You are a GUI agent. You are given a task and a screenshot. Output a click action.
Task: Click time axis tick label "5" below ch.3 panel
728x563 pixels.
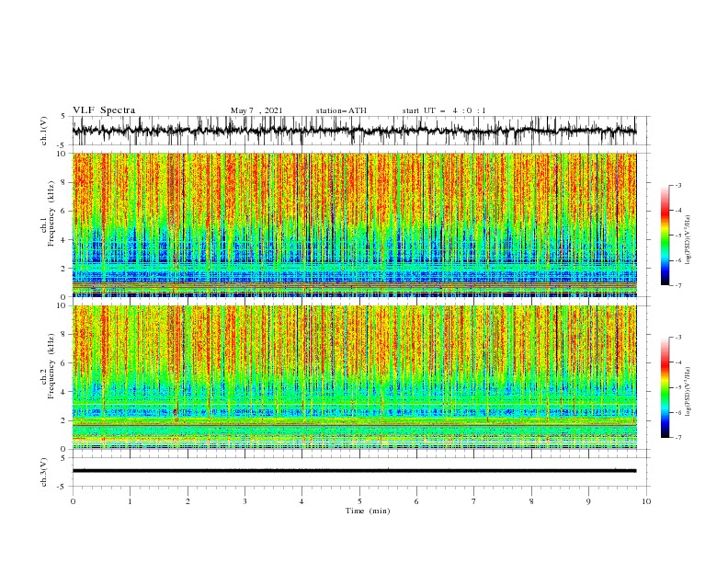tap(359, 501)
